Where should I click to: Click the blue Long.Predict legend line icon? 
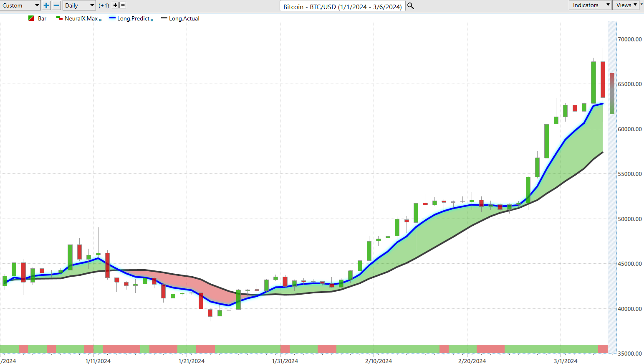(x=112, y=18)
